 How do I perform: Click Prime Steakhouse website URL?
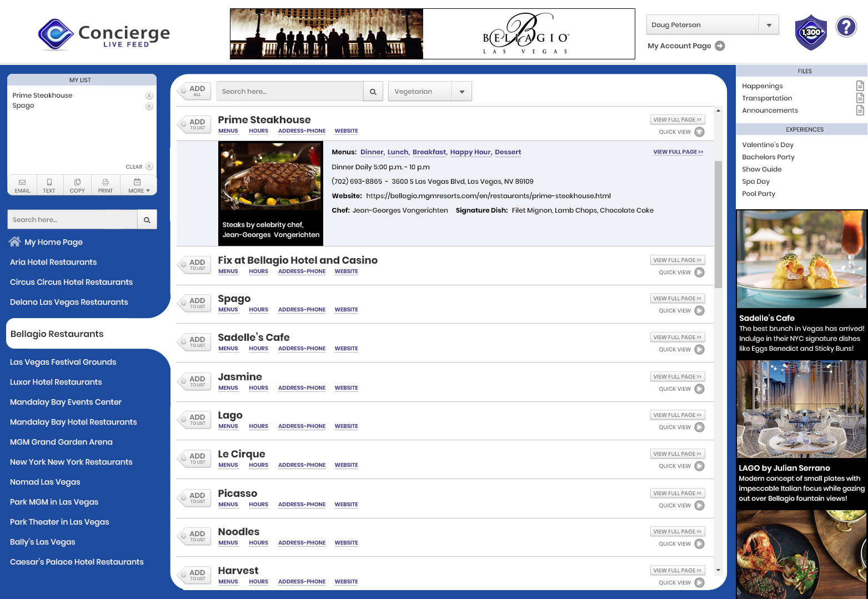[x=488, y=196]
